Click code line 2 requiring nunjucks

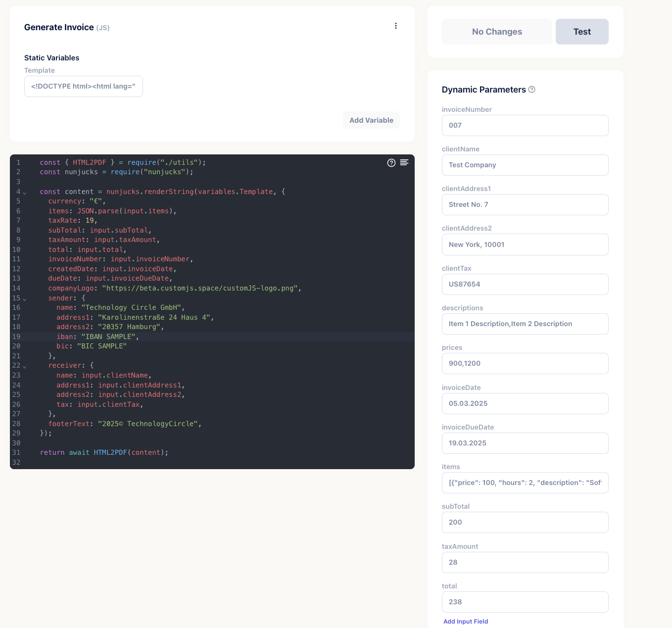point(117,172)
